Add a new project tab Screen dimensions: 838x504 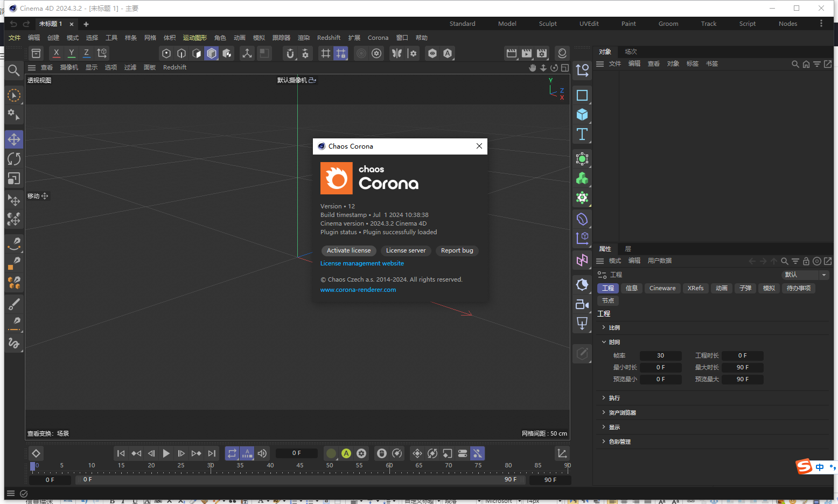(x=86, y=24)
